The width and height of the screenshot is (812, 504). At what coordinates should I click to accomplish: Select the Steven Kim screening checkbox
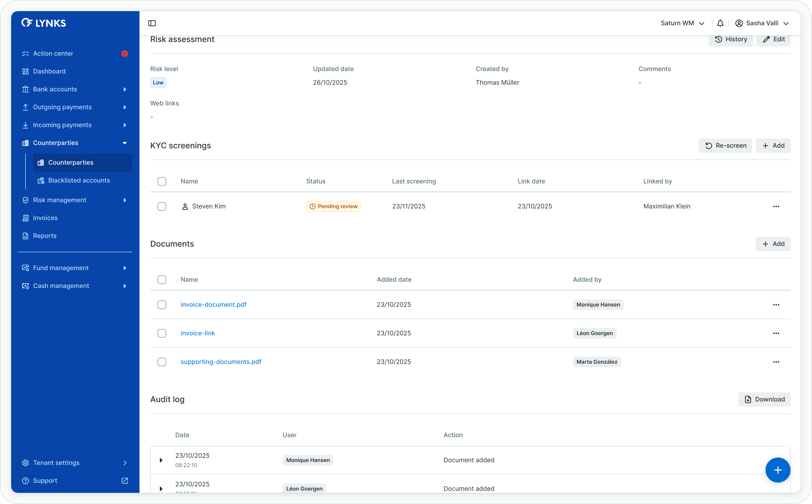pyautogui.click(x=162, y=206)
